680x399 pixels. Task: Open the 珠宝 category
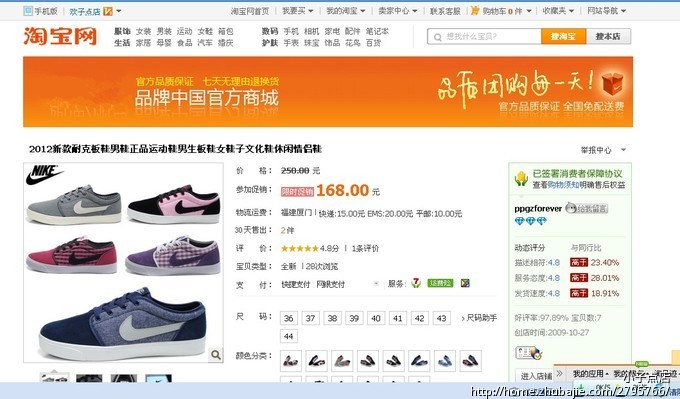(311, 43)
